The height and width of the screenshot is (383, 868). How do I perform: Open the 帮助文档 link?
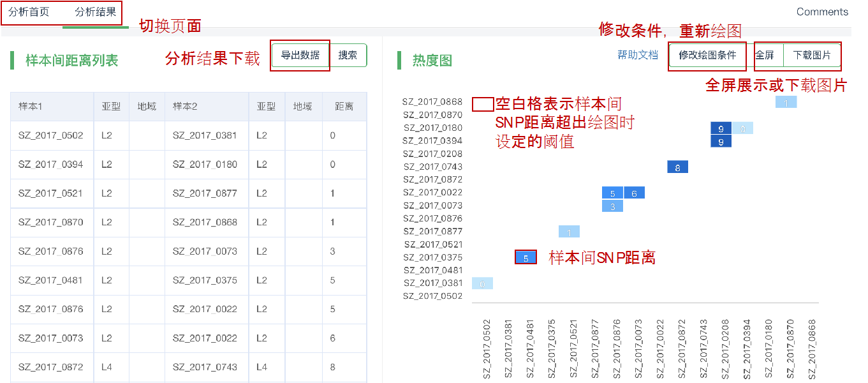tap(638, 55)
